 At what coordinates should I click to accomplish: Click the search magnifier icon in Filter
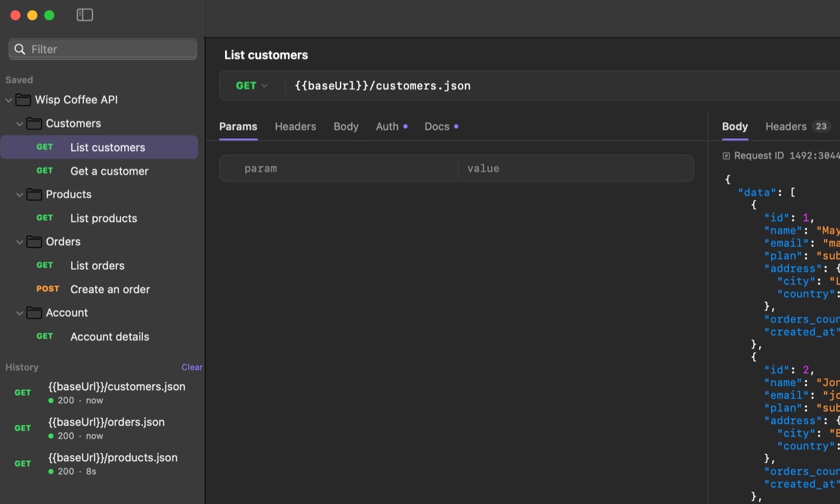click(x=20, y=49)
